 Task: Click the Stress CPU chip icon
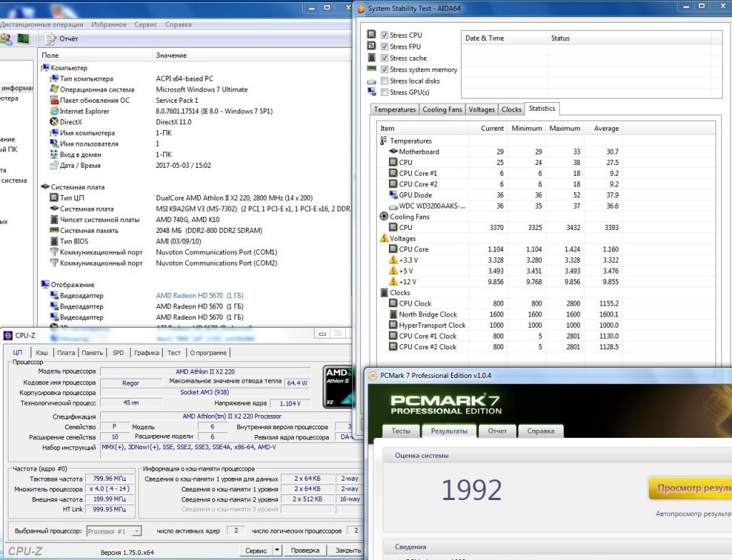372,34
